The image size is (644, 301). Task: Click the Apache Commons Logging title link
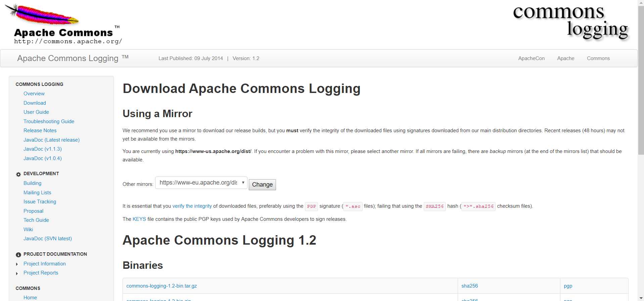click(x=73, y=58)
